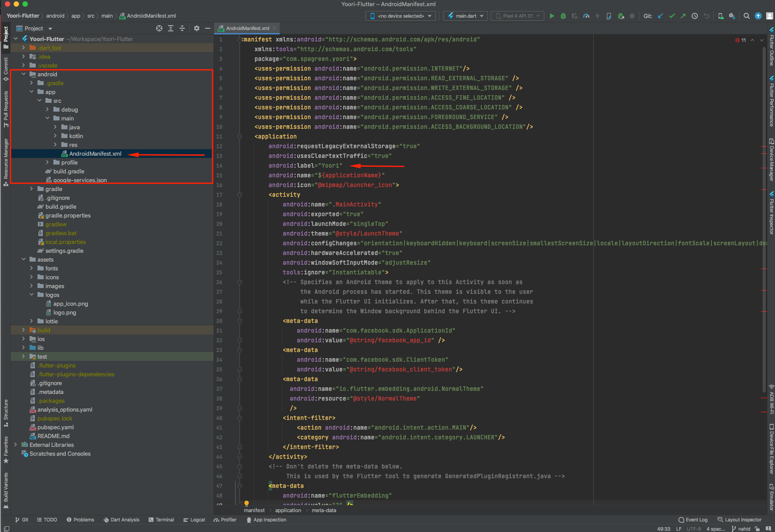Open the Event Log button

(x=693, y=520)
